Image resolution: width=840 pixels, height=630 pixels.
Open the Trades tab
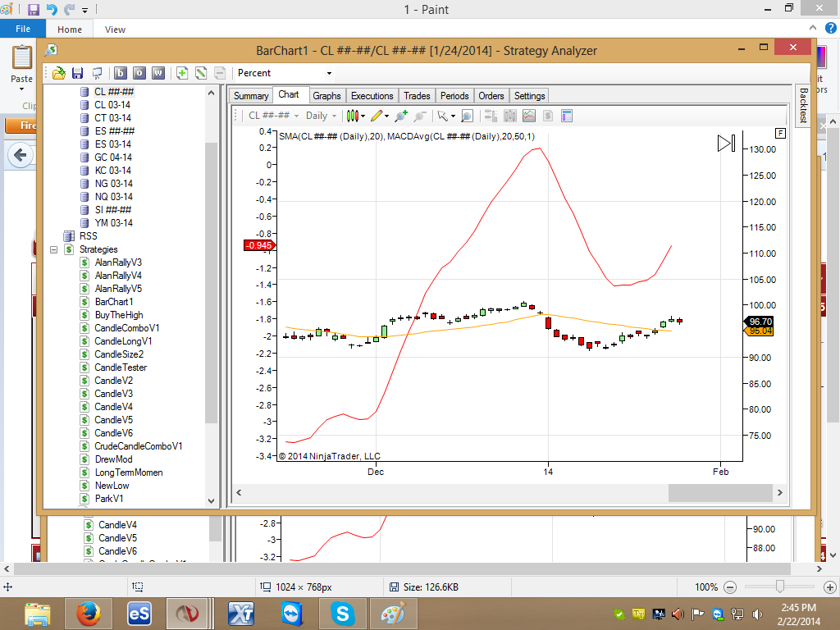click(x=417, y=96)
